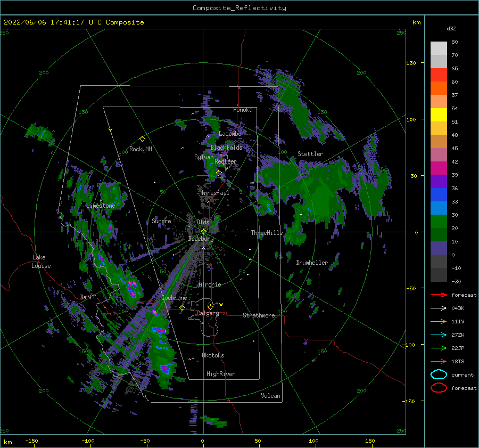The height and width of the screenshot is (448, 479).
Task: Click the yellow diamond marker right of Cochrane
Action: [x=183, y=307]
